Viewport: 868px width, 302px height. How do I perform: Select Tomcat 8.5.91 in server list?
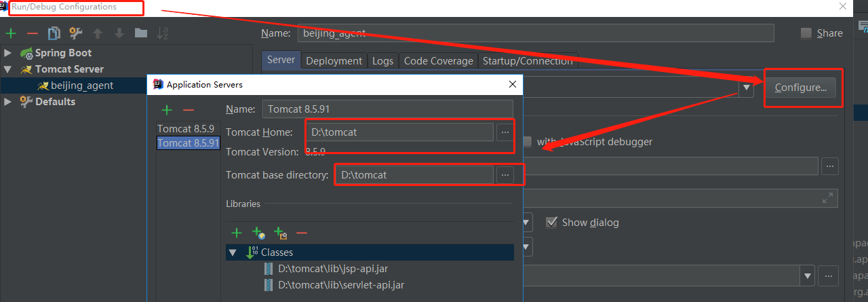pos(188,143)
